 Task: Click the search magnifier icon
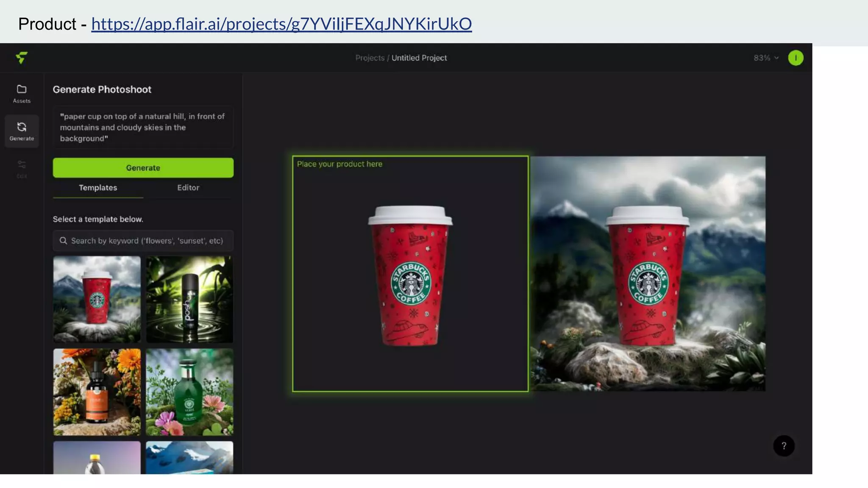64,241
